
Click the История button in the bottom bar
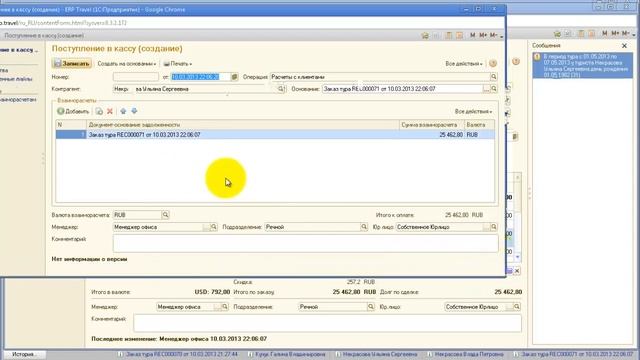[24, 354]
